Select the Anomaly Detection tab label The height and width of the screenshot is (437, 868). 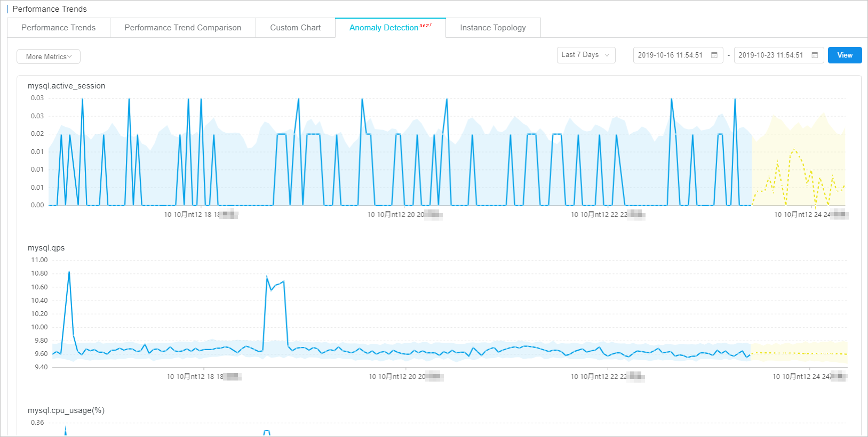tap(384, 28)
